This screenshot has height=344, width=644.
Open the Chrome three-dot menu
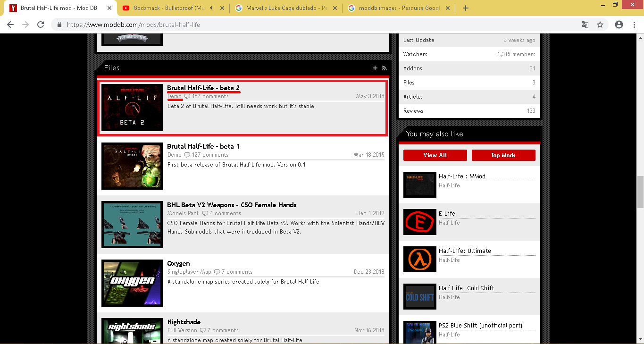pyautogui.click(x=635, y=25)
